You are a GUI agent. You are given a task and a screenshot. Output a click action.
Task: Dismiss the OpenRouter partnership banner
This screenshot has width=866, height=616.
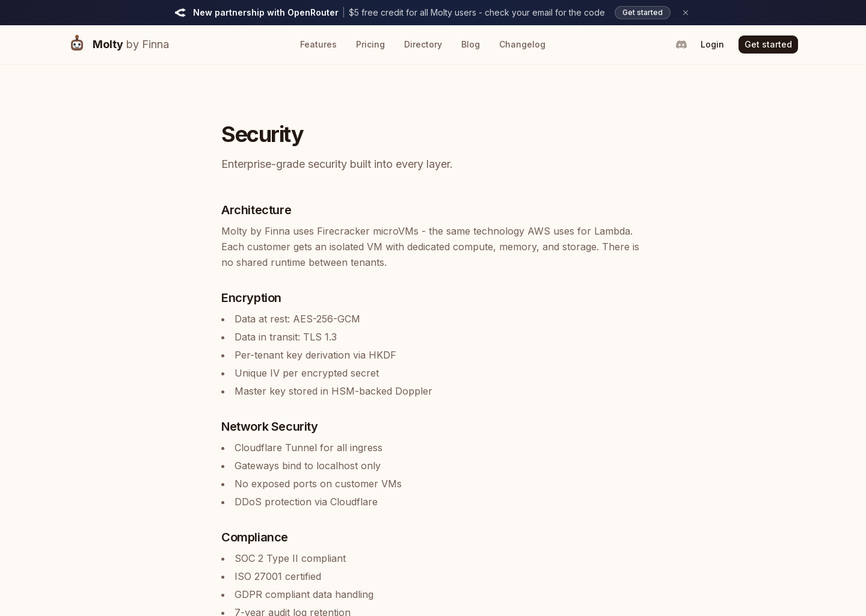(x=686, y=13)
